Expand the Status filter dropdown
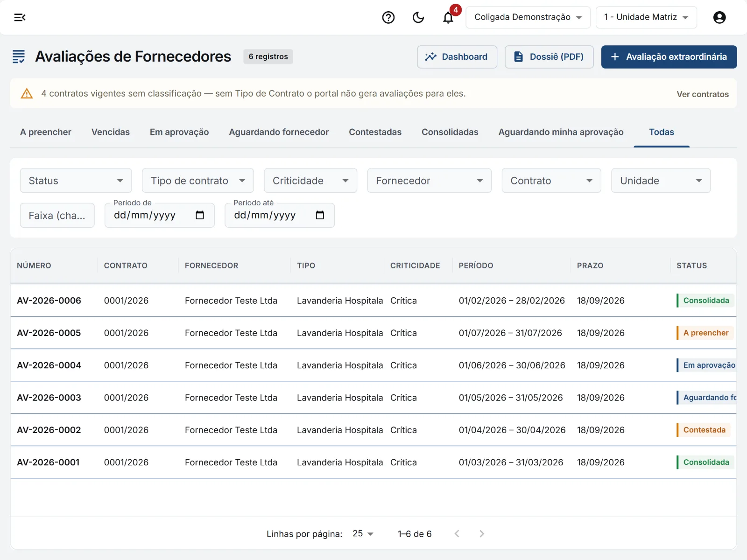747x560 pixels. pyautogui.click(x=76, y=181)
